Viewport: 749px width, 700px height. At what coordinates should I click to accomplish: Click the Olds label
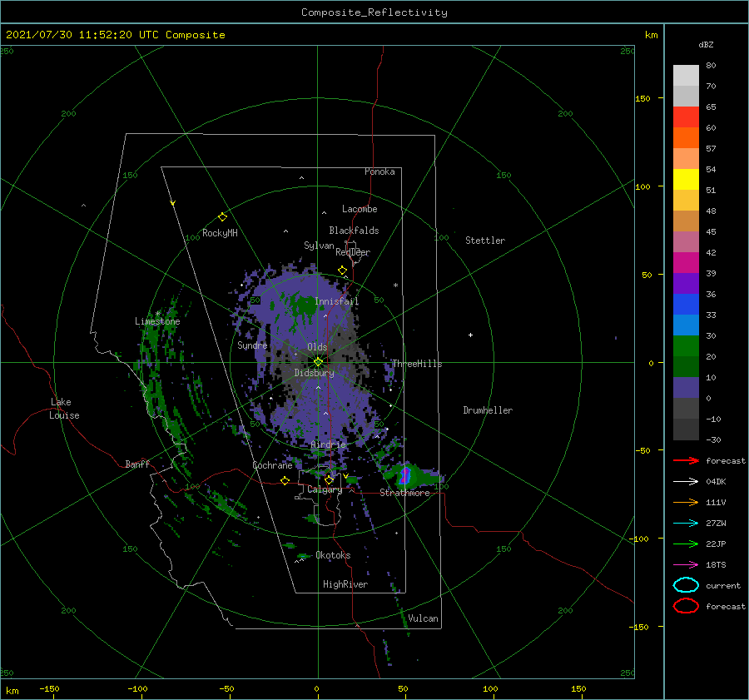pos(317,347)
